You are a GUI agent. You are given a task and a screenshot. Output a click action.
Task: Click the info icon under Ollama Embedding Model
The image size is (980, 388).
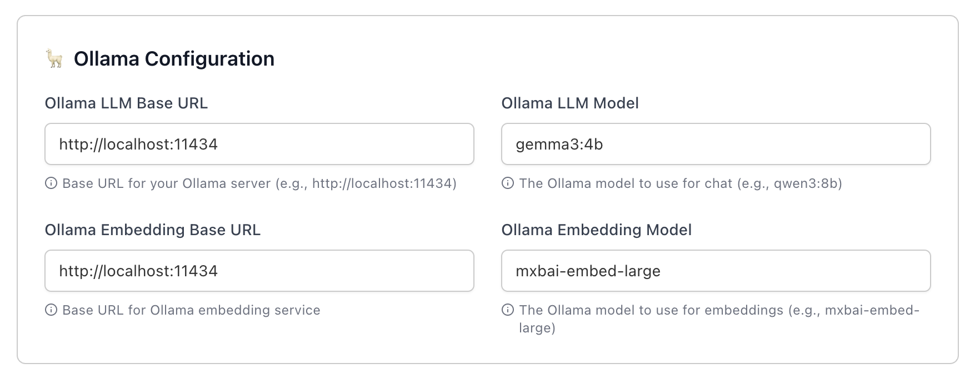tap(508, 310)
